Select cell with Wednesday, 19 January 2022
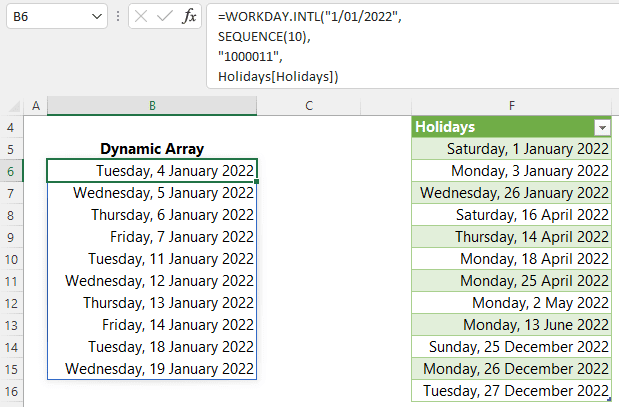 point(152,369)
